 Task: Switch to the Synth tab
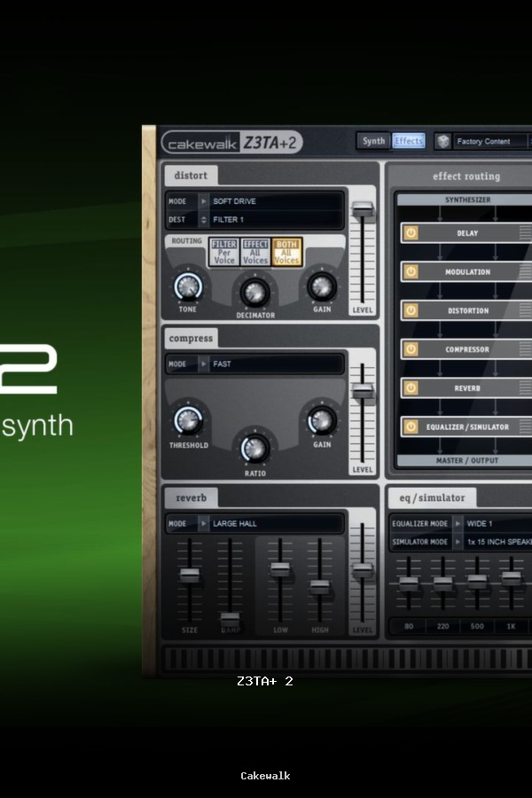click(x=373, y=141)
